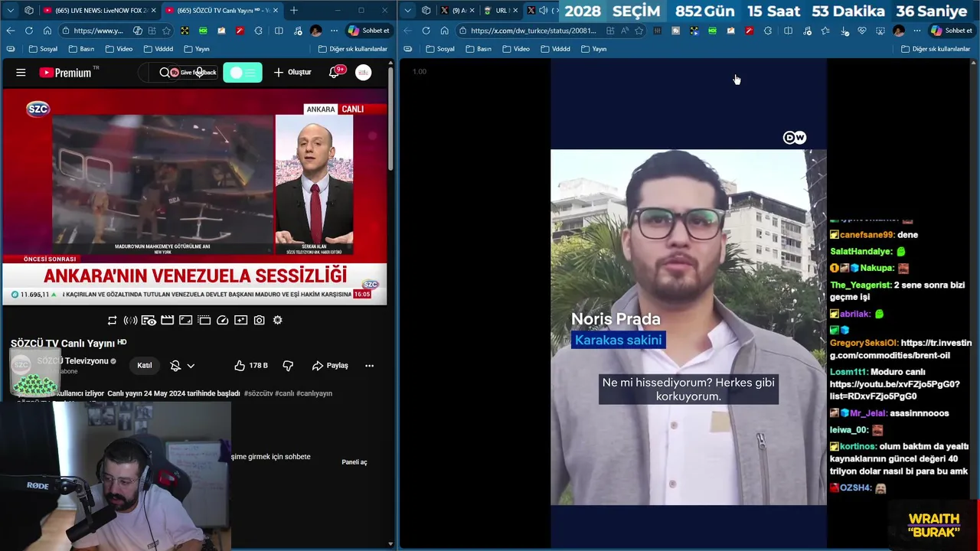Image resolution: width=980 pixels, height=551 pixels.
Task: Click the Katıl join button
Action: click(144, 366)
